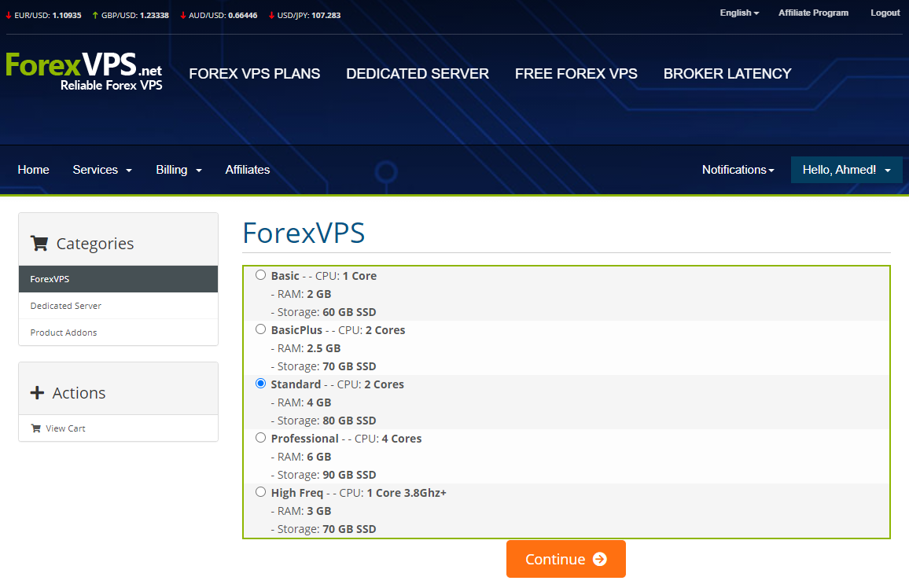Open the Affiliates page
The height and width of the screenshot is (588, 909).
pyautogui.click(x=248, y=170)
